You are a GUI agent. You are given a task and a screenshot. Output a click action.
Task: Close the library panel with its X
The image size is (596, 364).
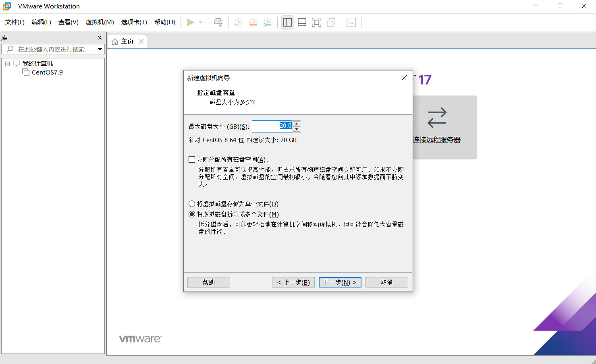point(100,37)
